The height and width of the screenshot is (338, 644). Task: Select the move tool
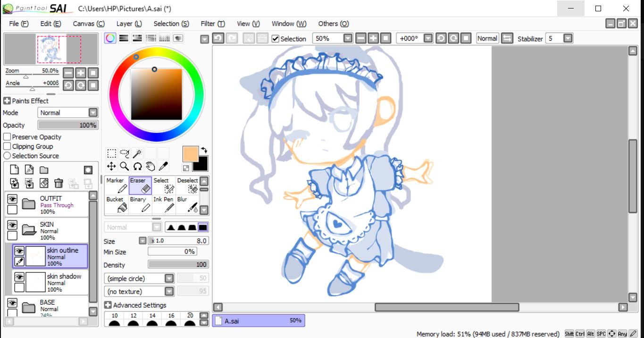(x=111, y=166)
